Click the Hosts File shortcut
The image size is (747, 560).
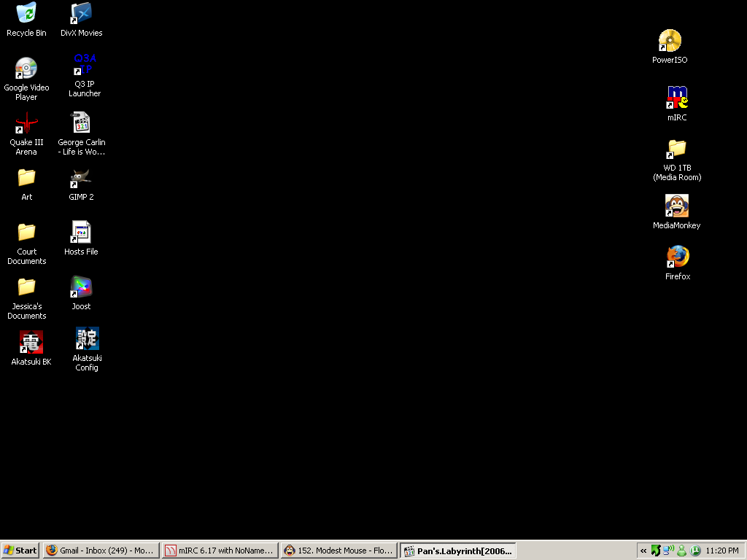pos(81,233)
